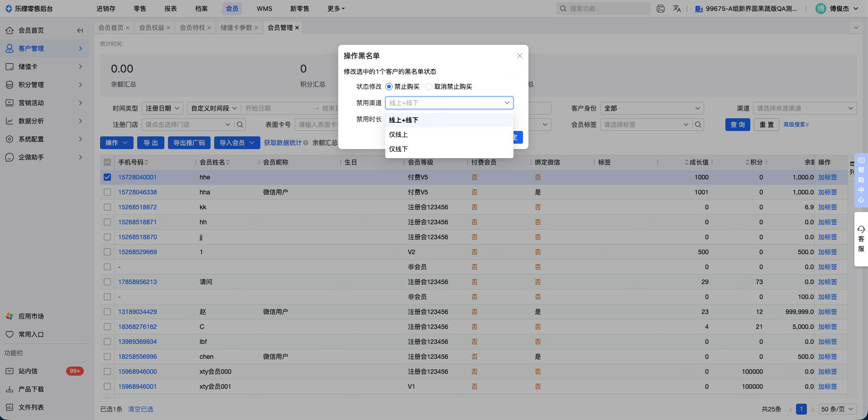Open the 自定义时间段 dropdown

pos(214,108)
